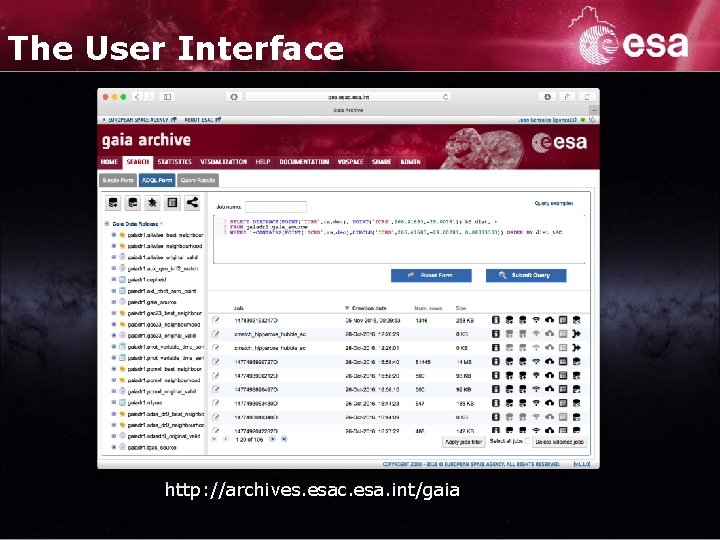Open the DOCUMENTATION menu tab
This screenshot has height=540, width=720.
coord(304,162)
